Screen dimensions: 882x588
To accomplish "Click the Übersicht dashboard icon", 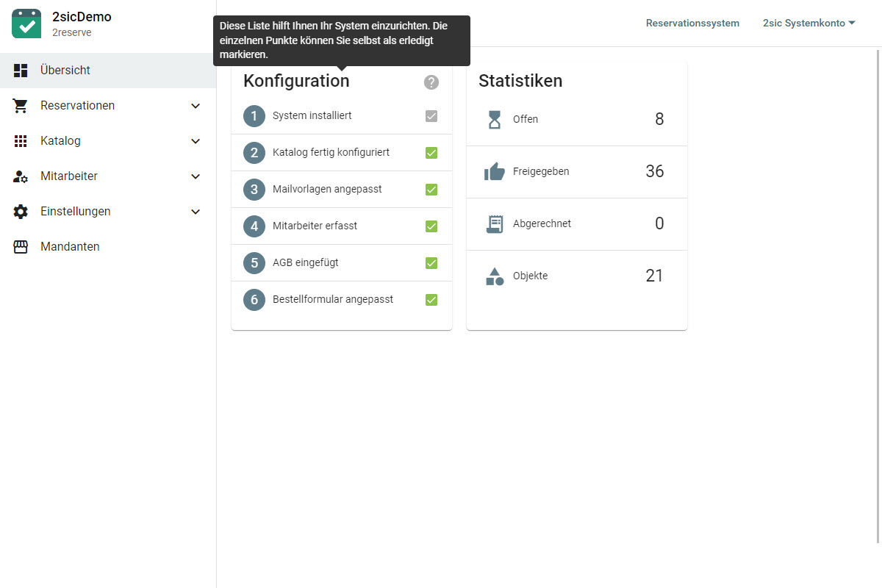I will tap(21, 71).
